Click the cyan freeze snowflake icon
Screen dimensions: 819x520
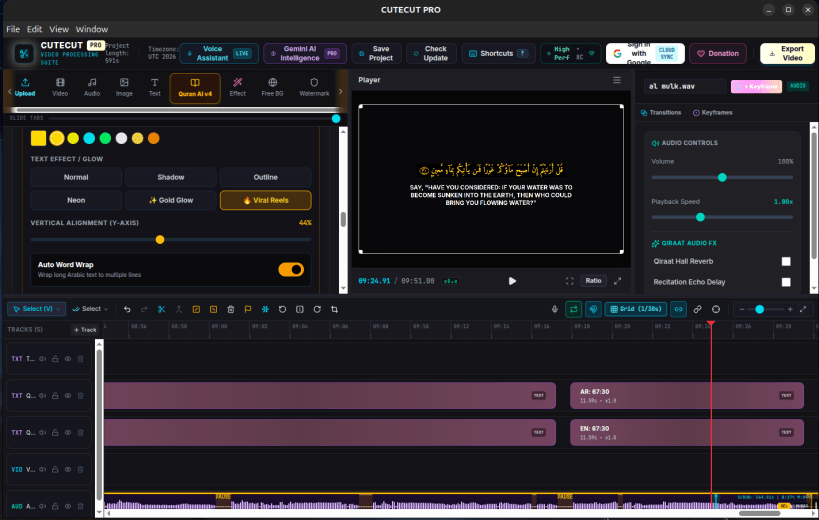click(265, 309)
